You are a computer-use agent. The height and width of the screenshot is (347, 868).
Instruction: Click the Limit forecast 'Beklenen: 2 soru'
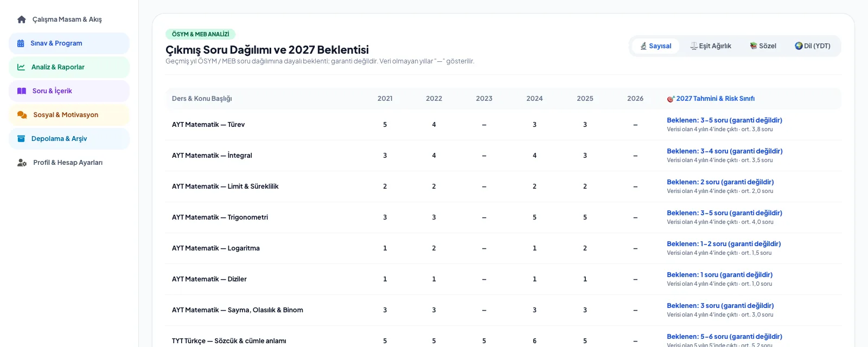pos(720,182)
